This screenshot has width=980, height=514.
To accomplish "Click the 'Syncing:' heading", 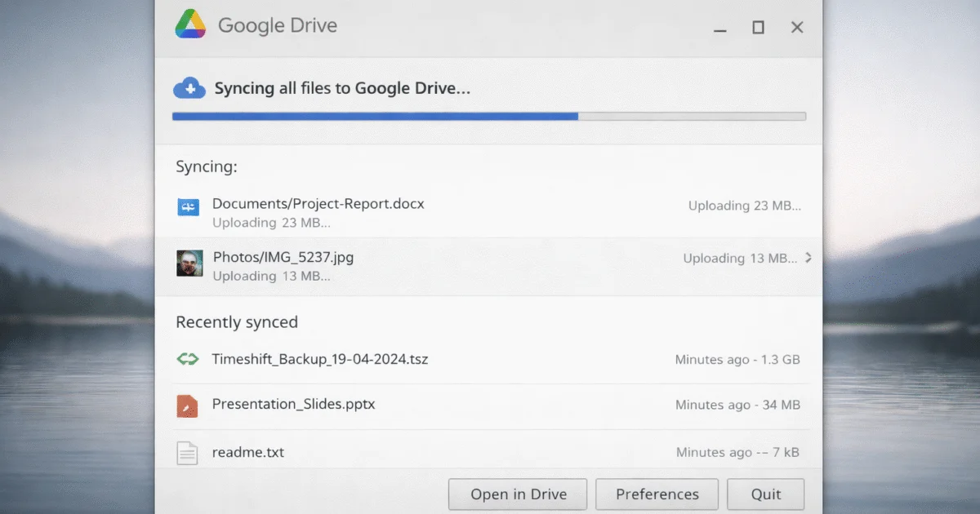I will [x=207, y=167].
